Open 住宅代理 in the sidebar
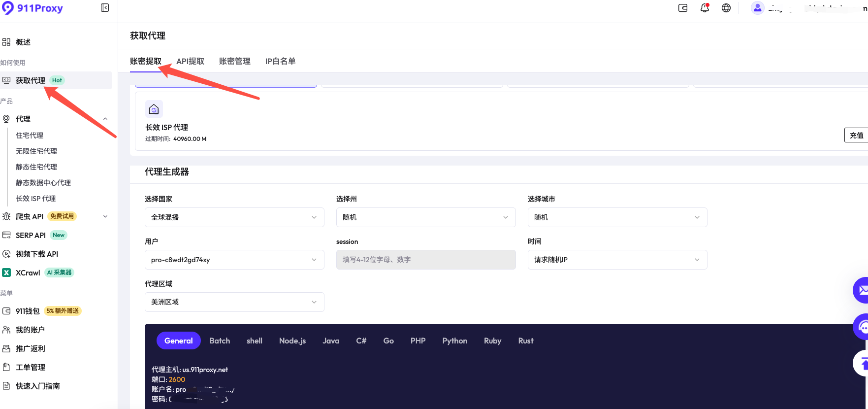This screenshot has width=868, height=409. pyautogui.click(x=30, y=135)
